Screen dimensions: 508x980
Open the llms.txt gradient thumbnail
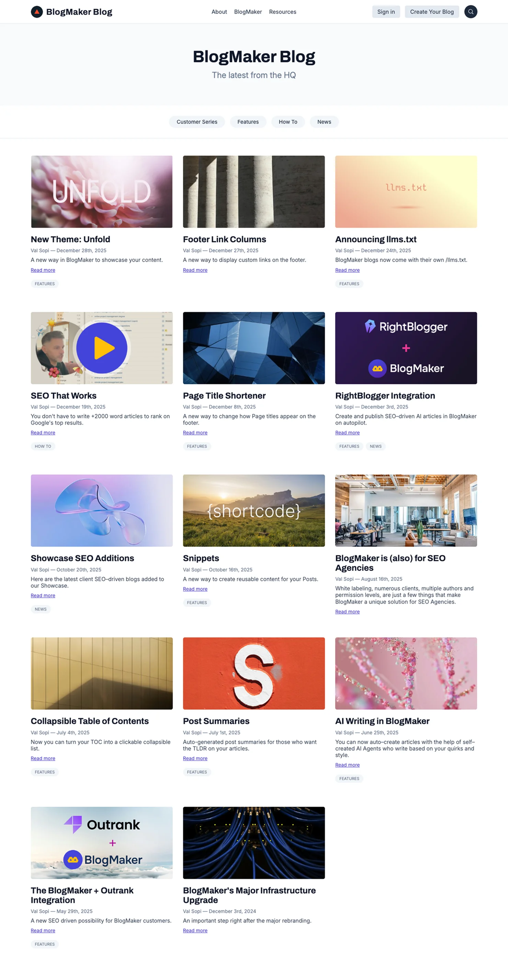click(406, 192)
